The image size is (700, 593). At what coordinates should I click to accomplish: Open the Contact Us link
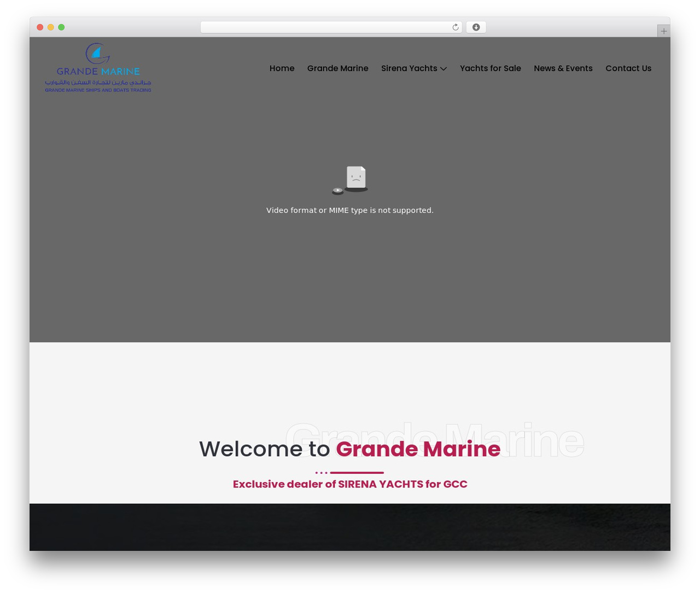(628, 68)
